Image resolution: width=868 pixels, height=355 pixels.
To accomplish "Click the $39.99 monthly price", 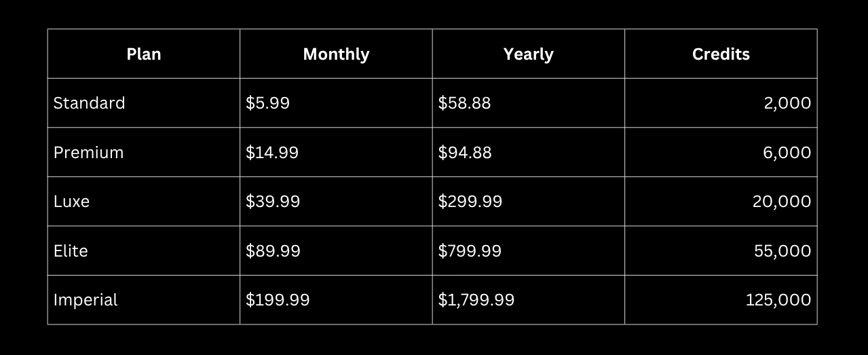I will pyautogui.click(x=273, y=202).
